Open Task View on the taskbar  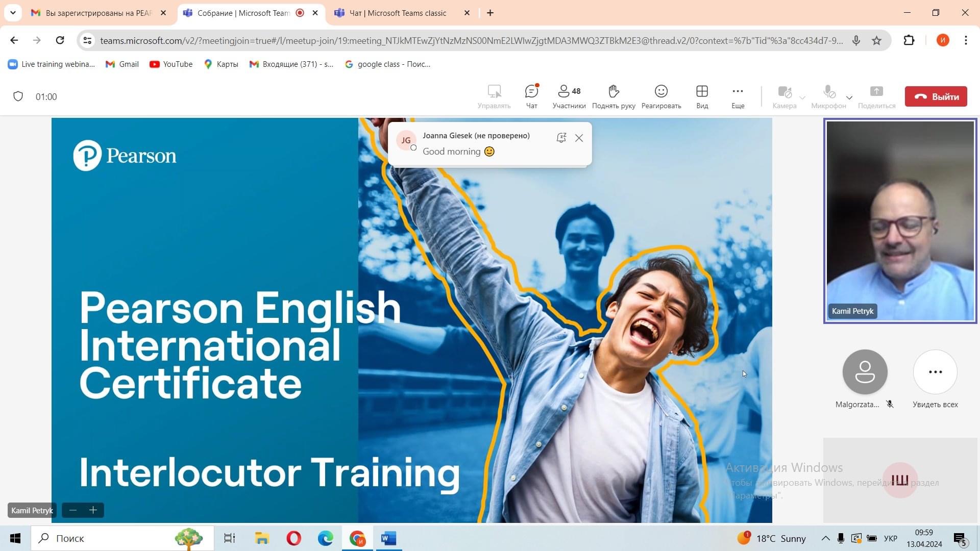(x=230, y=538)
